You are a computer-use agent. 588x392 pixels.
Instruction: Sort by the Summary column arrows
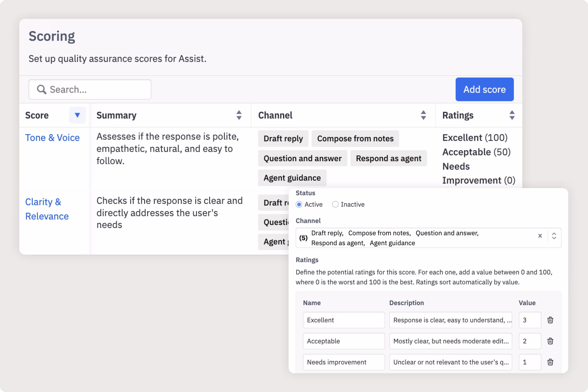click(x=239, y=115)
